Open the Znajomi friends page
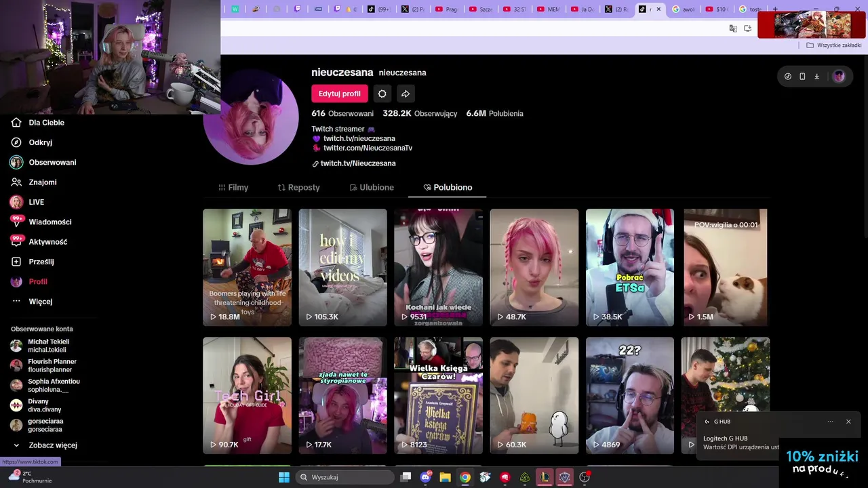The width and height of the screenshot is (868, 488). (x=34, y=182)
